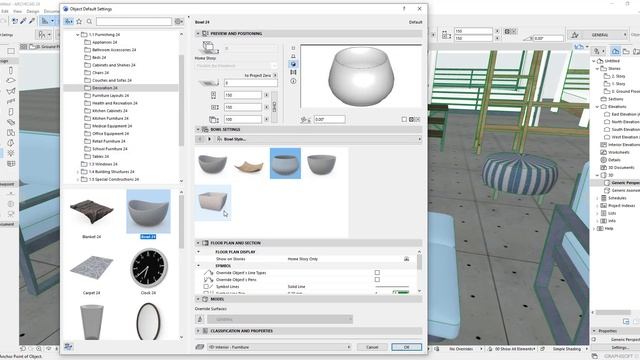Open the Design menu in ARCHICAD
Viewport: 640px width, 360px height.
(33, 11)
